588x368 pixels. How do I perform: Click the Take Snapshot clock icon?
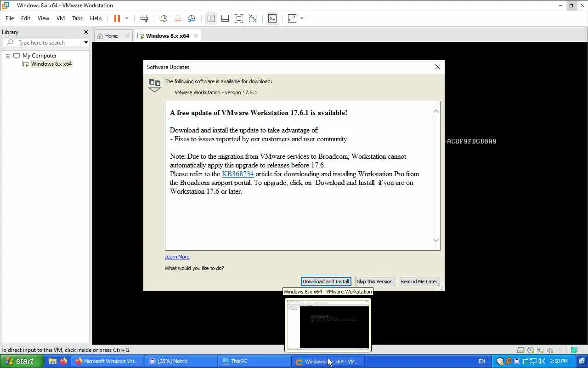pos(164,18)
